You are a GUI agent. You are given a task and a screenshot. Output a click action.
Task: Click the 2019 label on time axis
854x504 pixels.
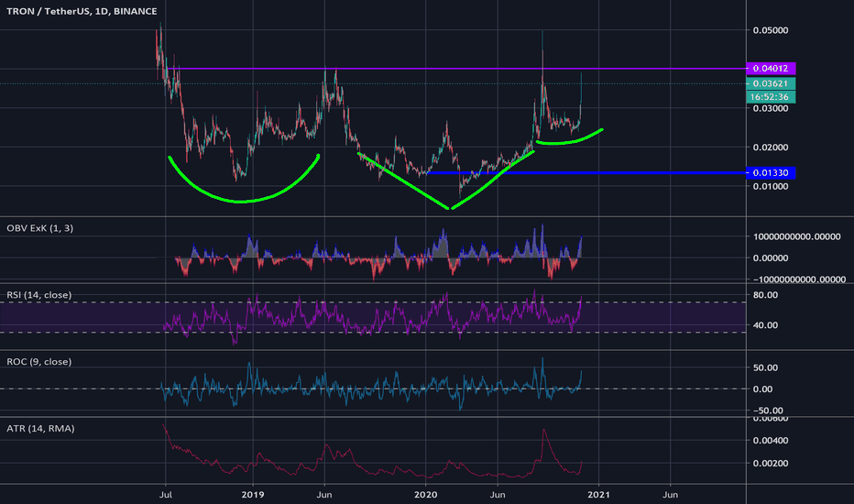[253, 495]
